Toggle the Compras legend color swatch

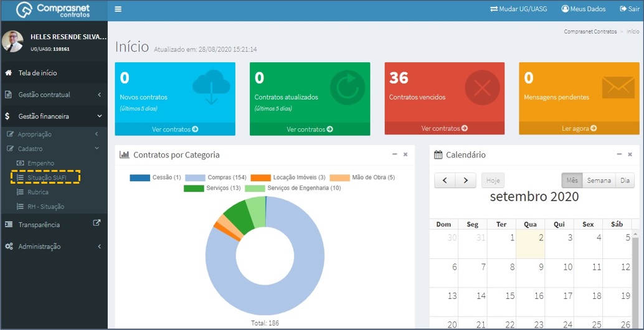[x=195, y=177]
